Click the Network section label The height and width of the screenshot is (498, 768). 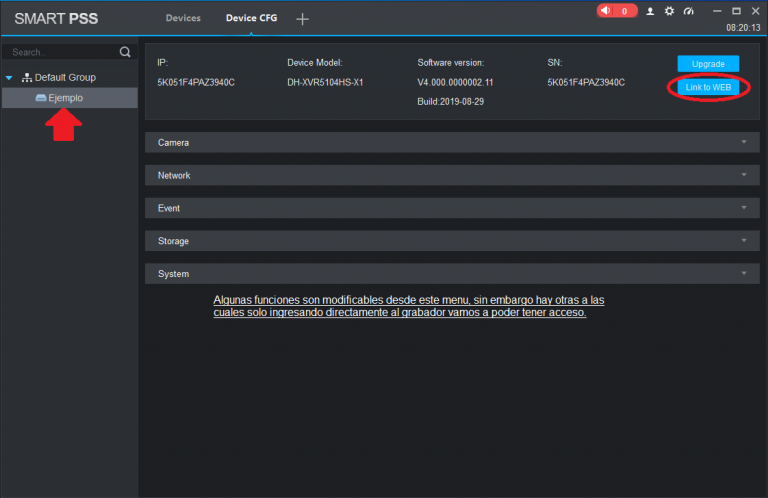[174, 175]
